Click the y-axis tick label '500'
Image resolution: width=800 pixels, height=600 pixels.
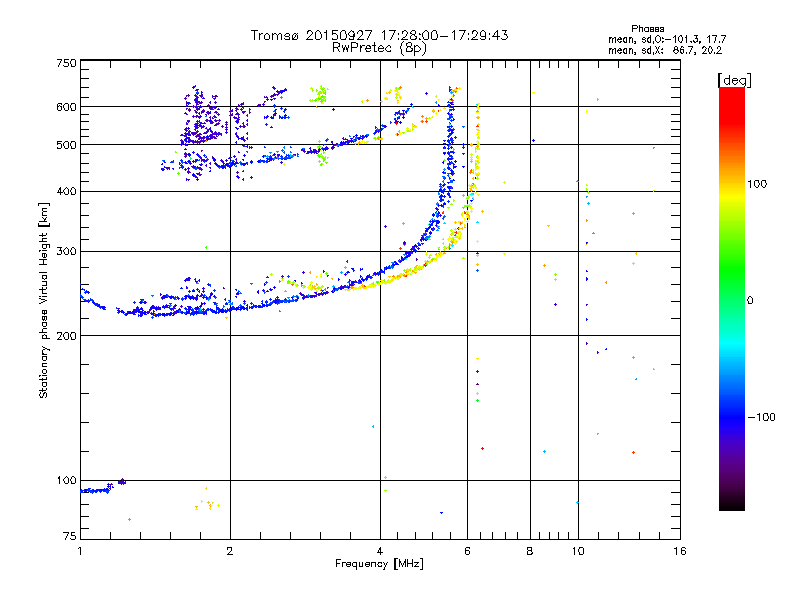click(x=66, y=145)
